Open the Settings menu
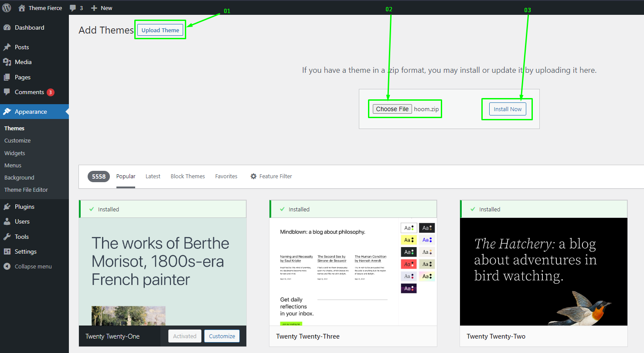Viewport: 644px width, 353px height. coord(34,251)
